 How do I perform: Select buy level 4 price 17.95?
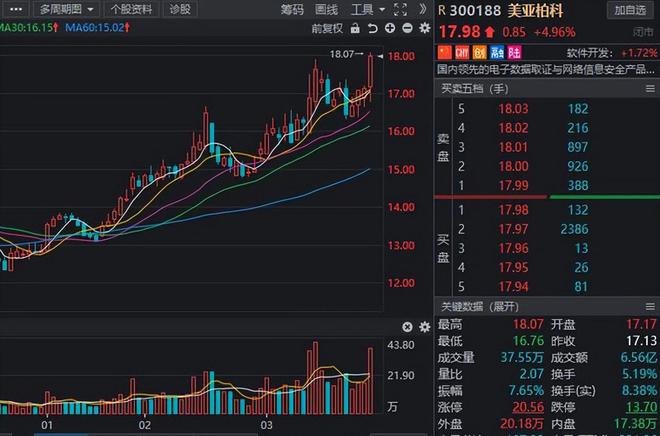point(513,268)
